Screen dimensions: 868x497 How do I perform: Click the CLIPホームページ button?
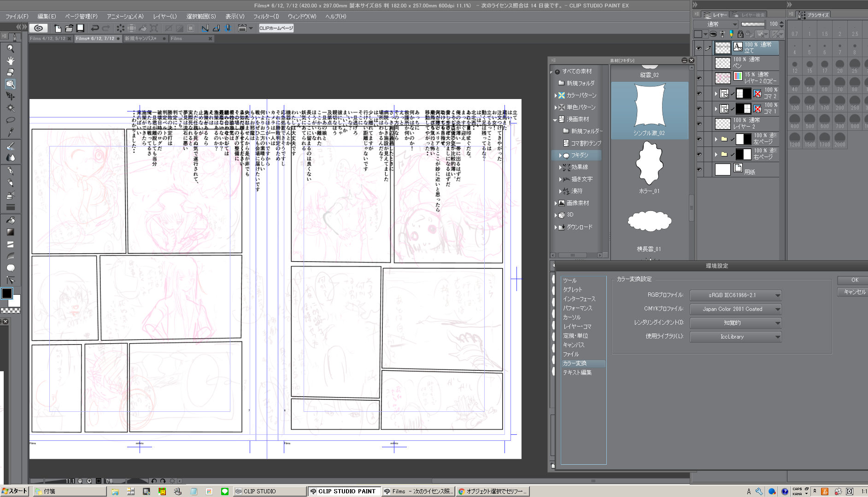(276, 28)
